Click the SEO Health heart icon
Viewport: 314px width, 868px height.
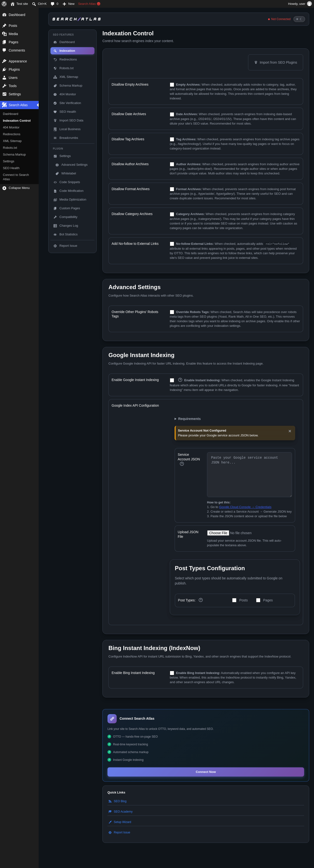[55, 112]
